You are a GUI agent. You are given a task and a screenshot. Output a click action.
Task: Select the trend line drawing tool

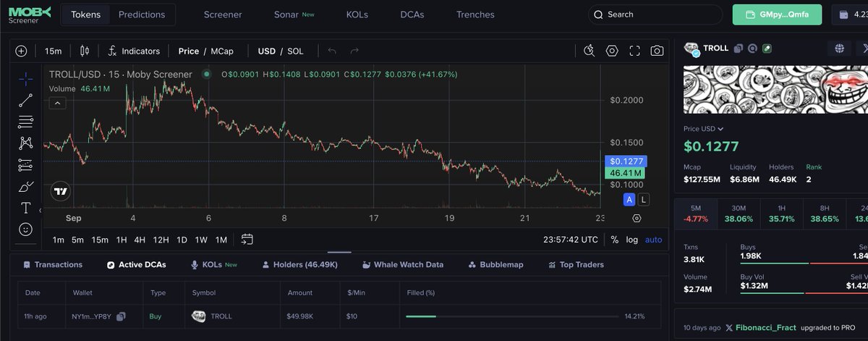[25, 100]
